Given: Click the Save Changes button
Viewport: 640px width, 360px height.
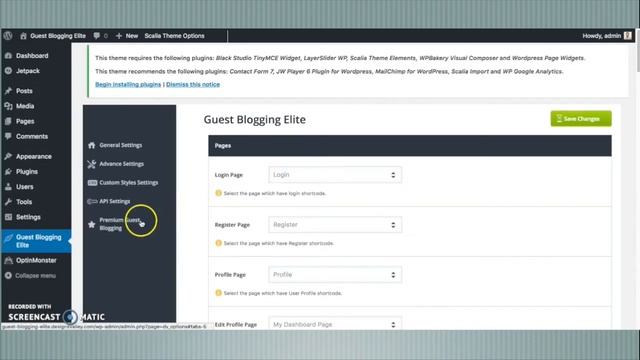Looking at the screenshot, I should tap(581, 119).
